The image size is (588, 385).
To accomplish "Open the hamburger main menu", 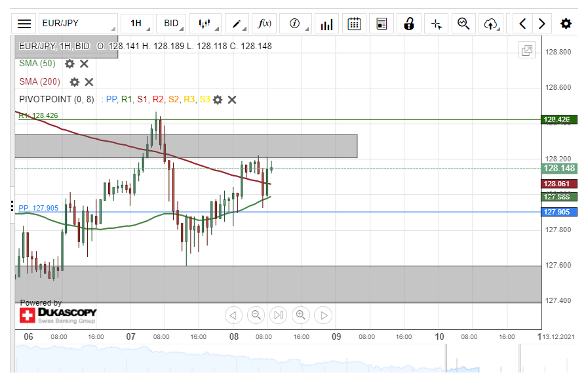I will click(24, 24).
